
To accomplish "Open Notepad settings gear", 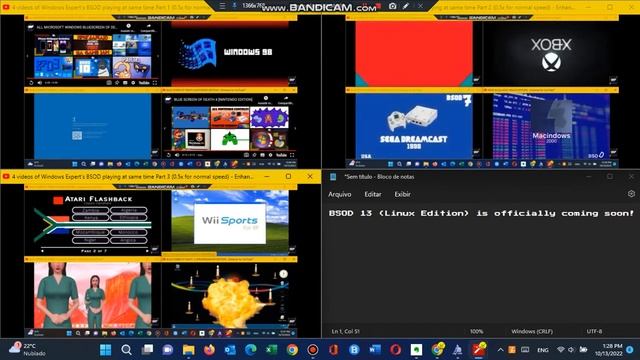I will pos(631,194).
